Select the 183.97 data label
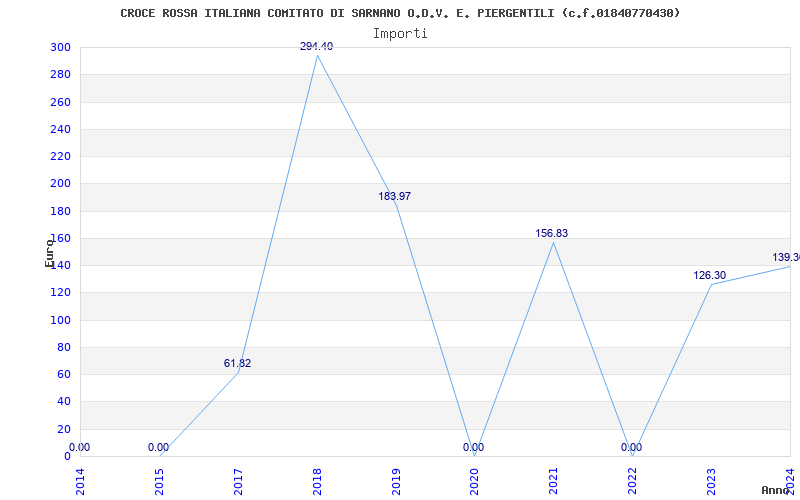The height and width of the screenshot is (500, 800). coord(394,196)
